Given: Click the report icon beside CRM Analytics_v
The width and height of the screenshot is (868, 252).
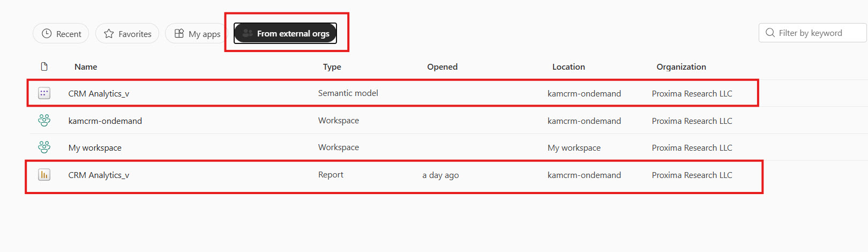Looking at the screenshot, I should (x=44, y=175).
